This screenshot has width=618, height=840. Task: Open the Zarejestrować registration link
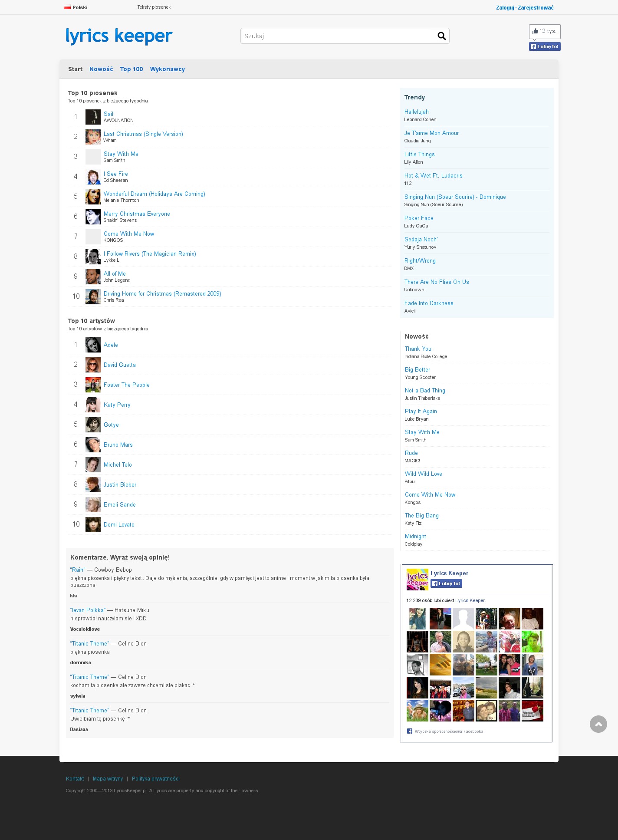536,8
